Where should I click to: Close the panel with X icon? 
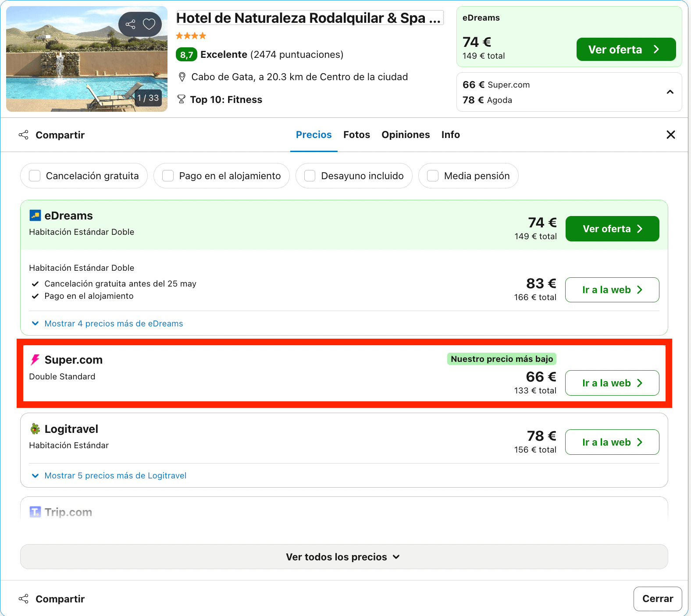click(671, 135)
